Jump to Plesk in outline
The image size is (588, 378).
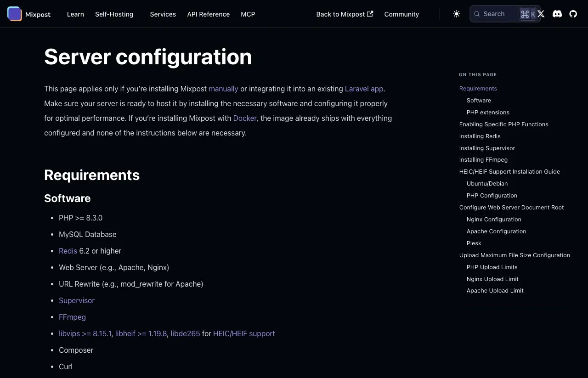pos(474,243)
